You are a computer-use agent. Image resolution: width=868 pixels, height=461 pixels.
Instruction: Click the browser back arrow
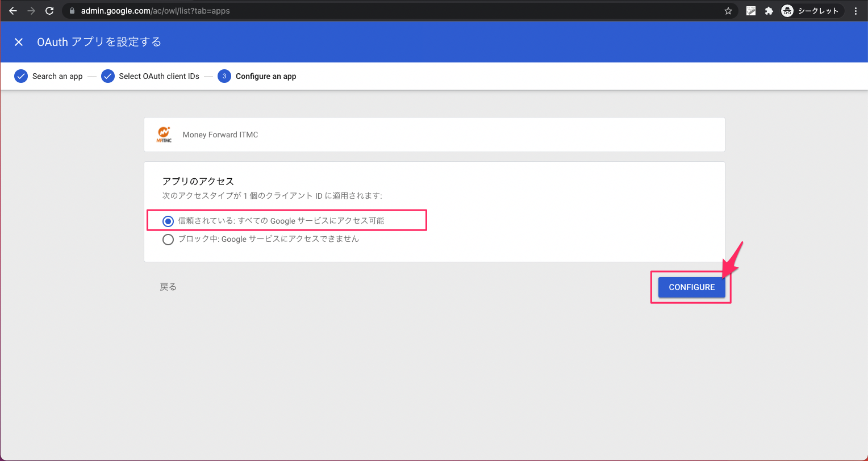coord(13,11)
